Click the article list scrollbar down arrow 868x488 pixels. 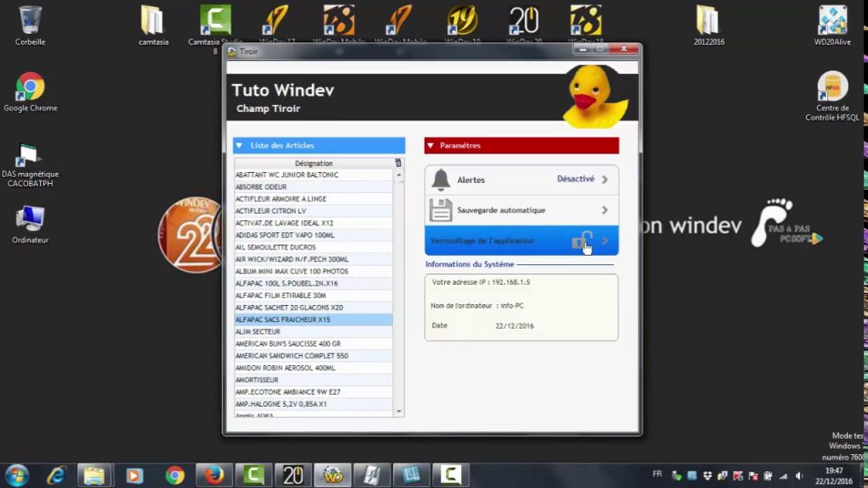398,412
